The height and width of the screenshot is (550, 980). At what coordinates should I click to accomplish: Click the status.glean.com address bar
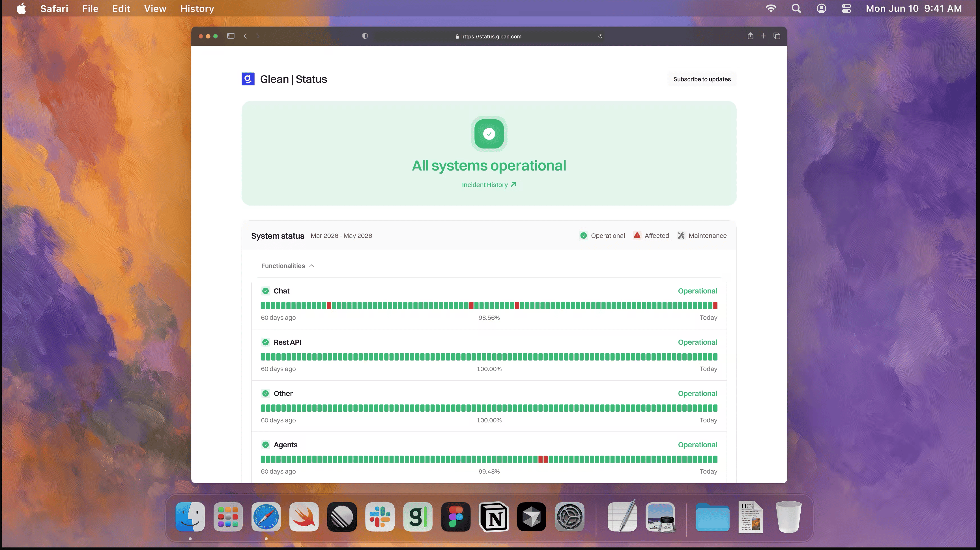click(x=489, y=36)
